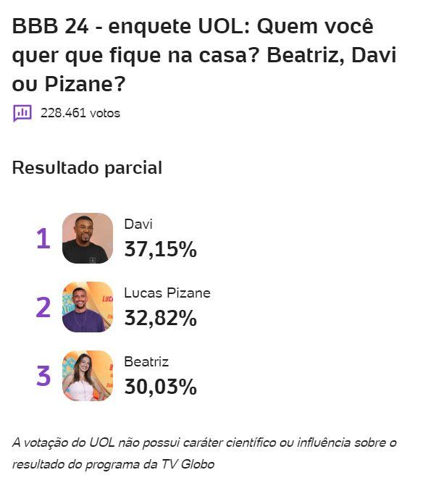
Task: Select the Resultado parcial heading
Action: pyautogui.click(x=87, y=168)
